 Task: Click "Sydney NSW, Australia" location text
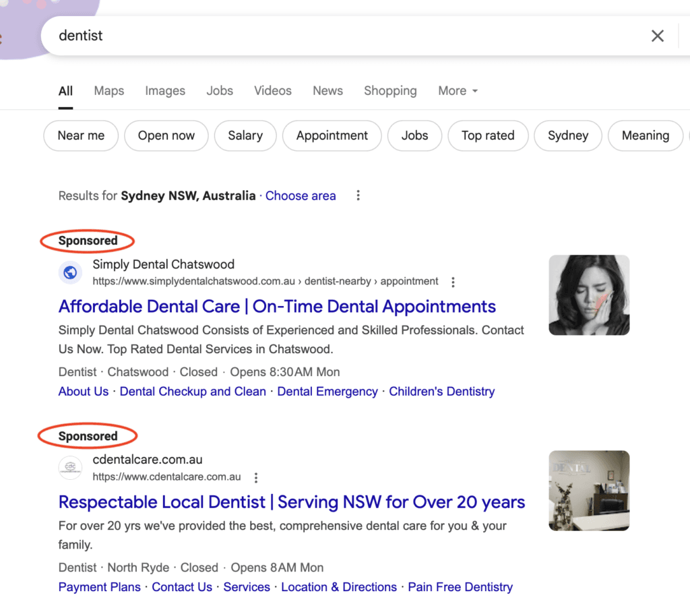tap(189, 196)
